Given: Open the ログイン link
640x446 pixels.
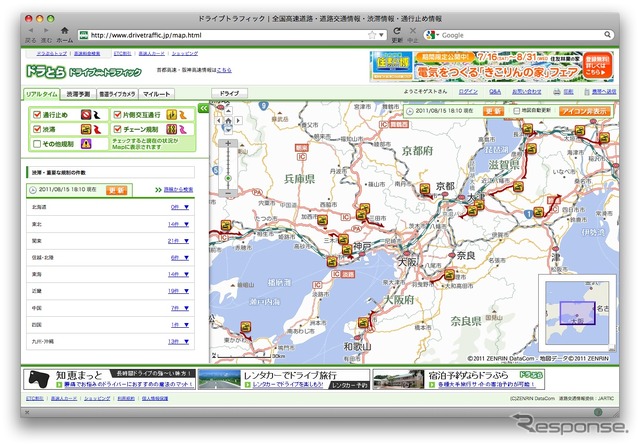Looking at the screenshot, I should (x=468, y=92).
